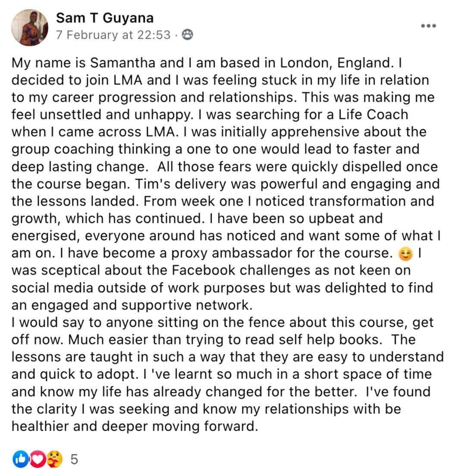
Task: Open Sam T Guyana's profile picture
Action: click(x=30, y=28)
